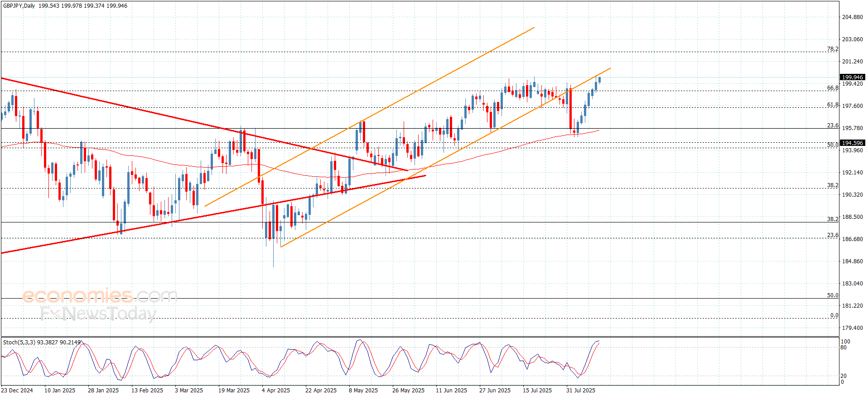Screen dimensions: 868x396
Task: Click the 10 Jan 2025 date label
Action: pos(60,391)
